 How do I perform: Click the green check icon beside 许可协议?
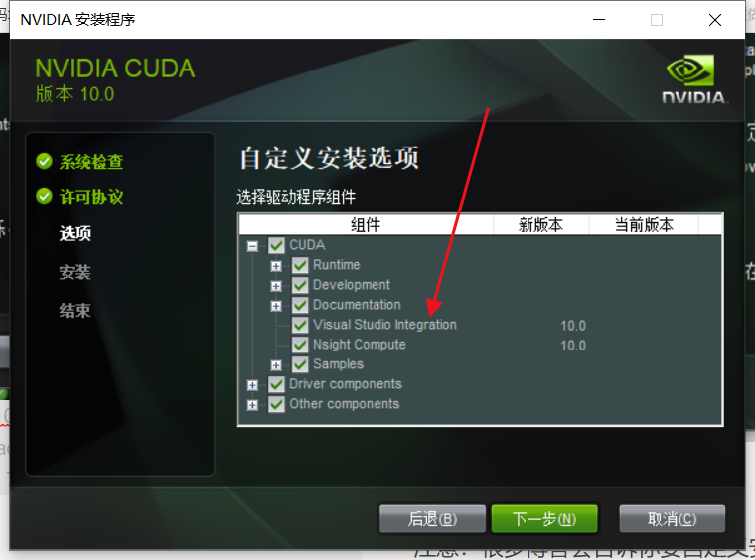point(44,196)
